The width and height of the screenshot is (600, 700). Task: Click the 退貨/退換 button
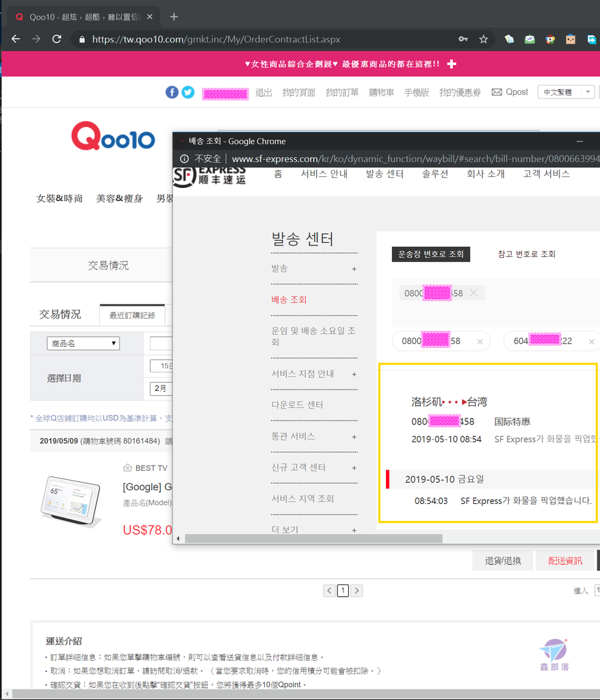[503, 561]
